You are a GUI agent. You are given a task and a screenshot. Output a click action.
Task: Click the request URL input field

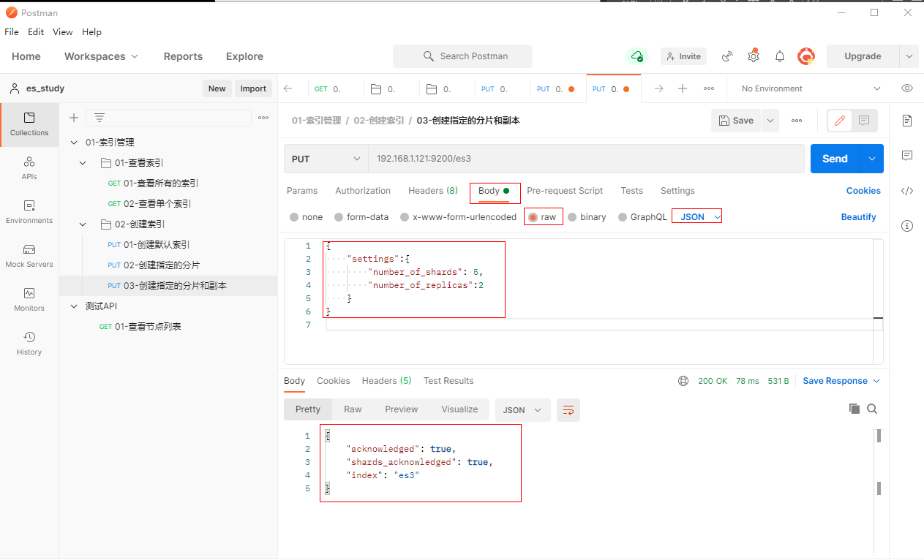[x=585, y=159]
